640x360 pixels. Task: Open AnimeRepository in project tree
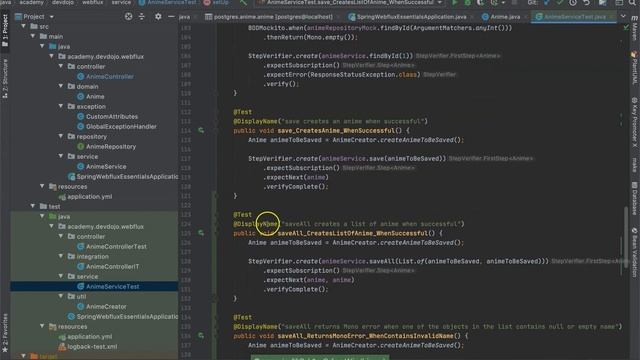[107, 147]
